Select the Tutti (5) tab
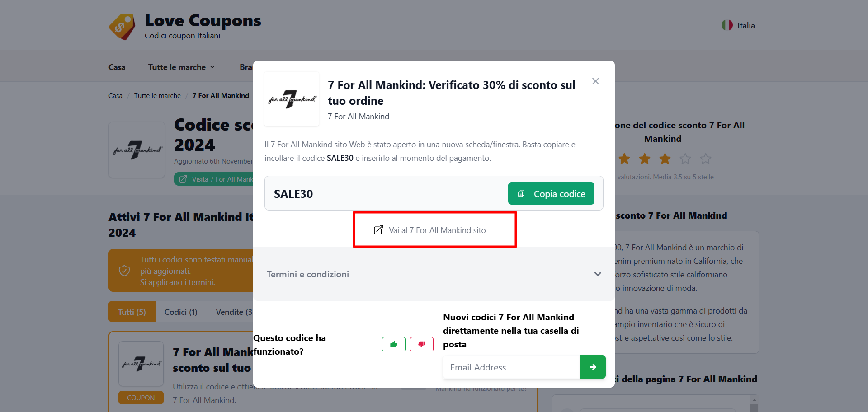Image resolution: width=868 pixels, height=412 pixels. [132, 312]
